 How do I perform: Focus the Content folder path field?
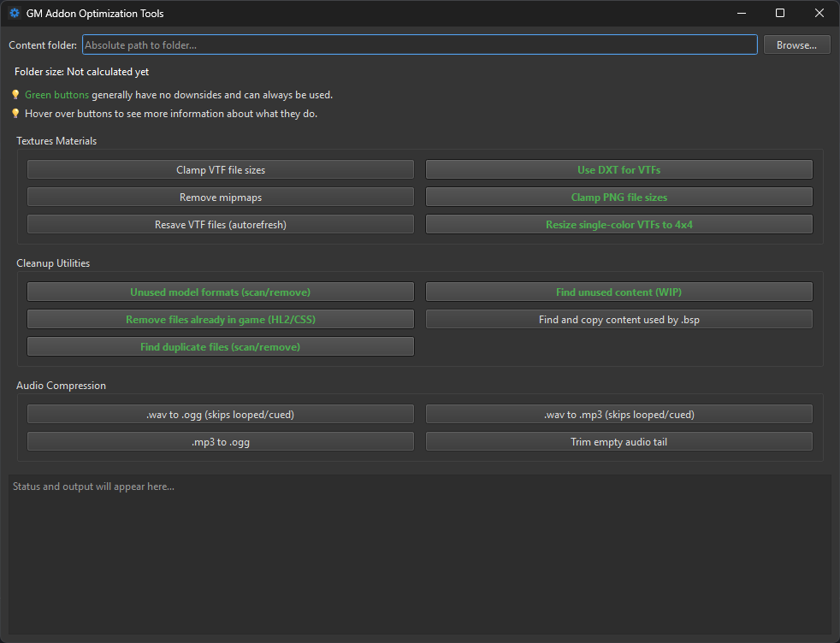point(419,45)
